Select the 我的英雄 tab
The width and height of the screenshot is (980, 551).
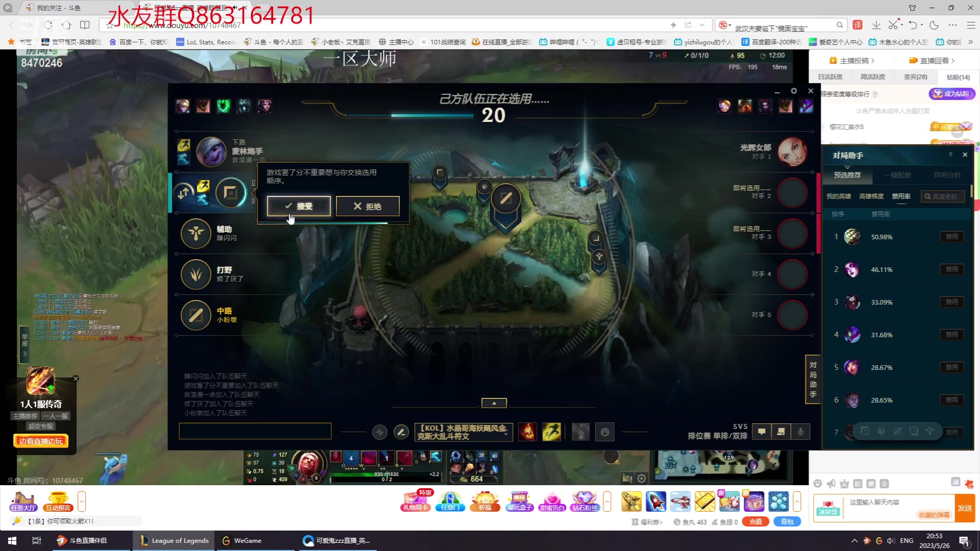pyautogui.click(x=839, y=196)
